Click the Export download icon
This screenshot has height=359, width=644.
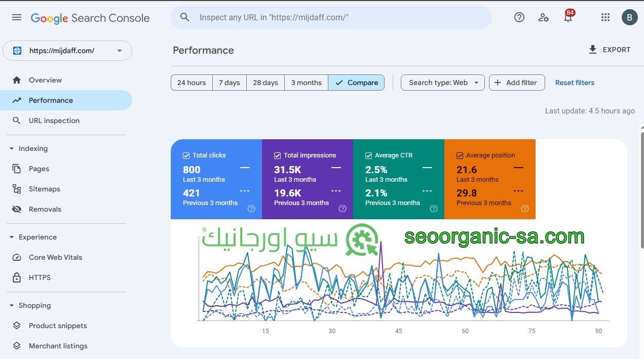593,50
